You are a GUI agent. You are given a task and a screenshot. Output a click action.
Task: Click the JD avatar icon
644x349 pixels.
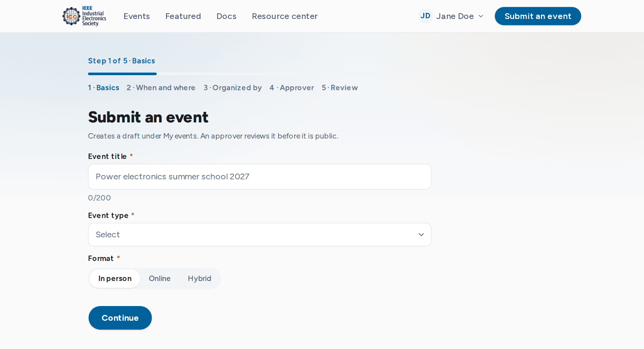point(425,16)
